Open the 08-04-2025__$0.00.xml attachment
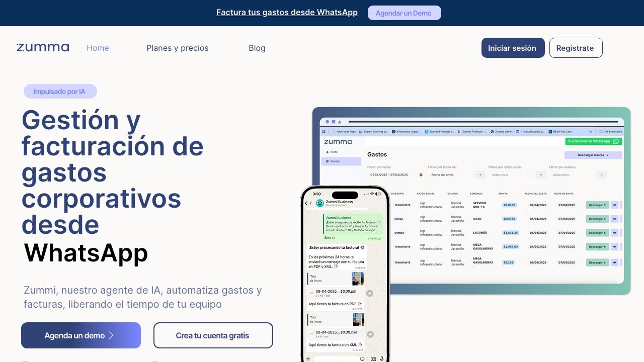Image resolution: width=644 pixels, height=362 pixels. coord(336,334)
